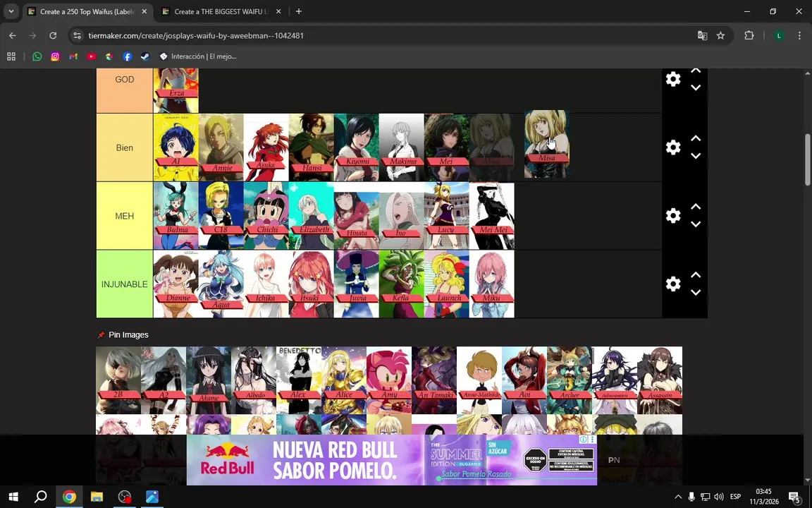Select the Erza image in GOD tier
Screen dimensions: 812x508
pos(176,90)
